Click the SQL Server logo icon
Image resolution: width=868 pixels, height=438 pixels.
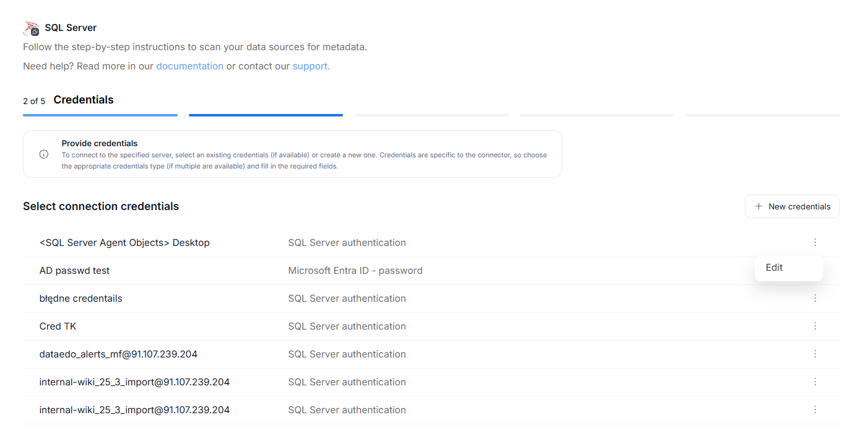[31, 28]
